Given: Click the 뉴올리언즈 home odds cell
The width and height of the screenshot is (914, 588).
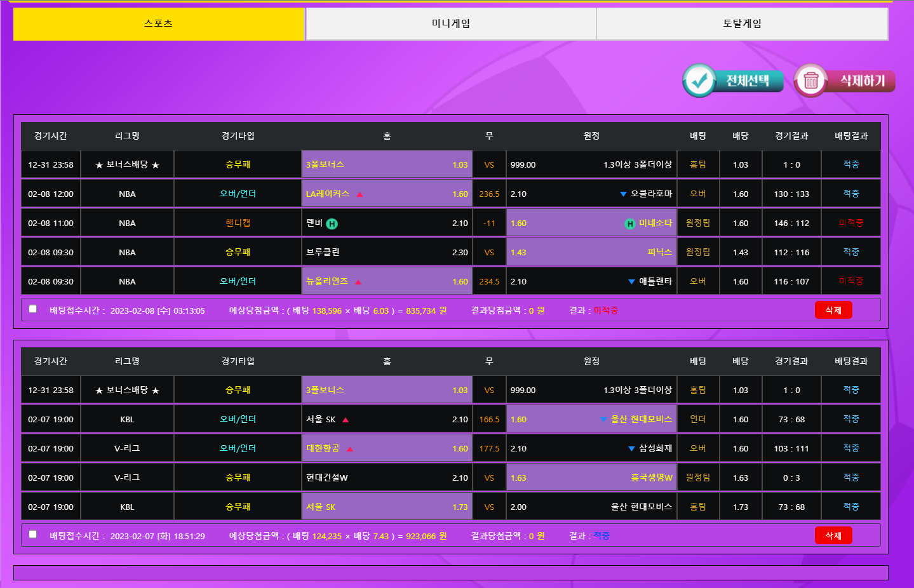Looking at the screenshot, I should 387,281.
